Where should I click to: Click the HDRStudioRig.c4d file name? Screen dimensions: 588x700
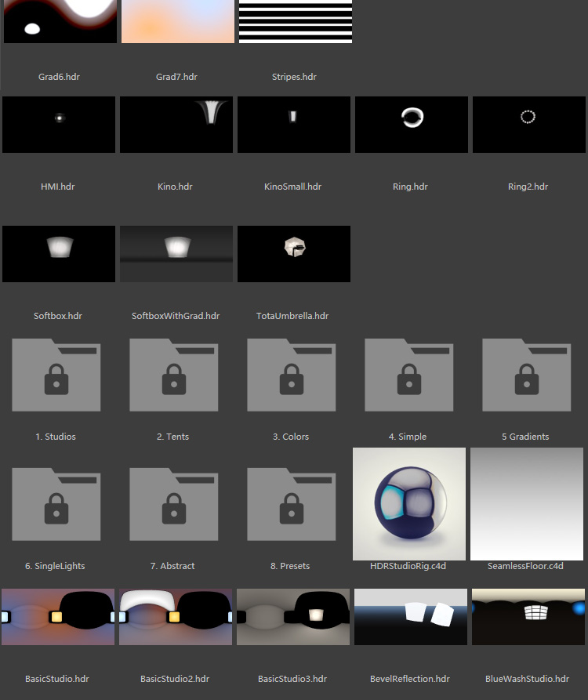[x=408, y=566]
